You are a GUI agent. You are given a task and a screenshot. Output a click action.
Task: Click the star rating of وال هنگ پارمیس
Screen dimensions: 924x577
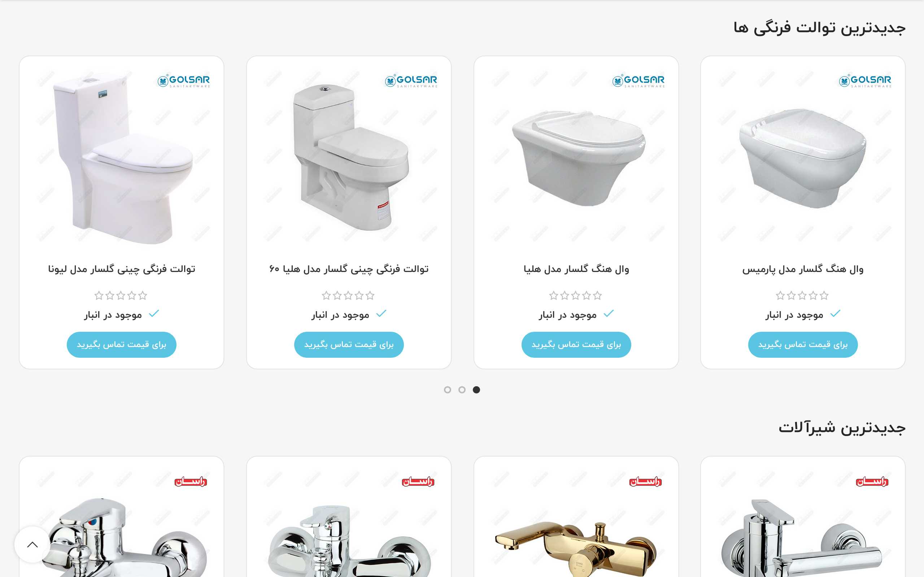(802, 295)
